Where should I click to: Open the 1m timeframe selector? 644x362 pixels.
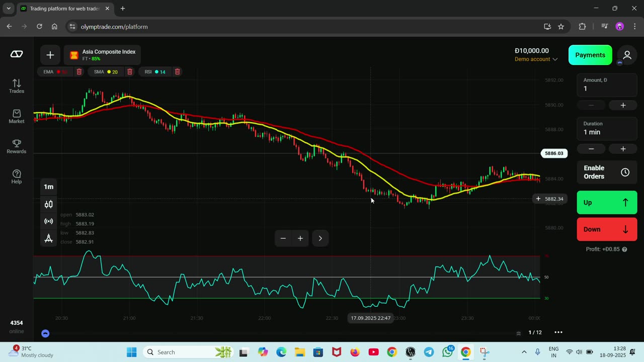(49, 187)
